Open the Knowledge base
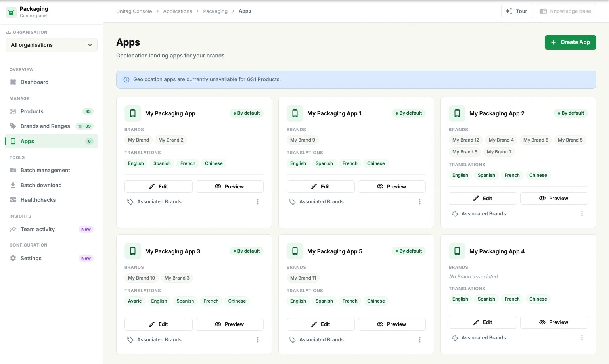 566,11
